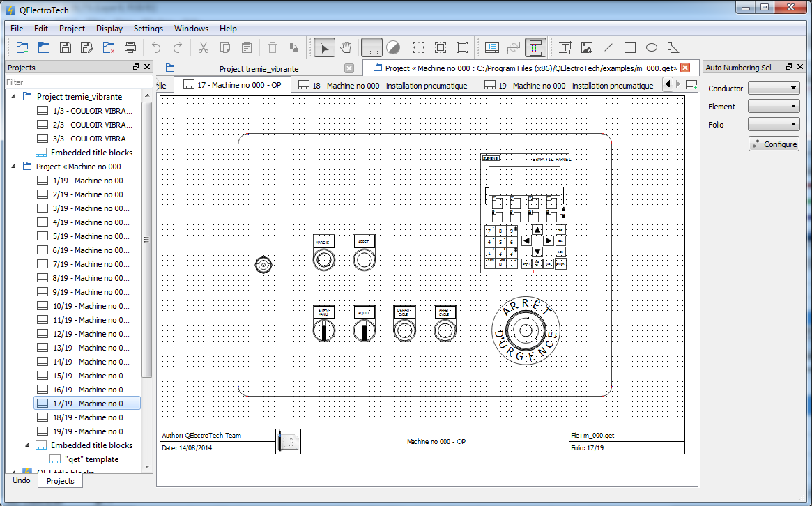This screenshot has width=812, height=506.
Task: Click the Rotate selection icon
Action: [x=294, y=47]
